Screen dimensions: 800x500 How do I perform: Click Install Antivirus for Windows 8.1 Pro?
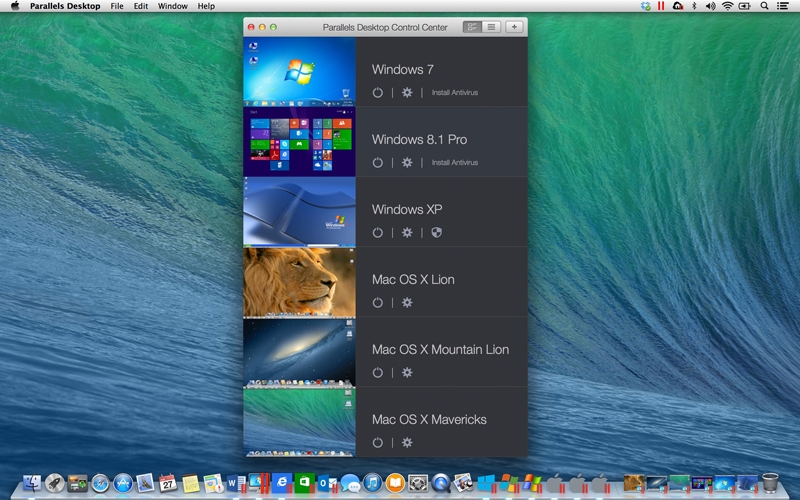[455, 162]
